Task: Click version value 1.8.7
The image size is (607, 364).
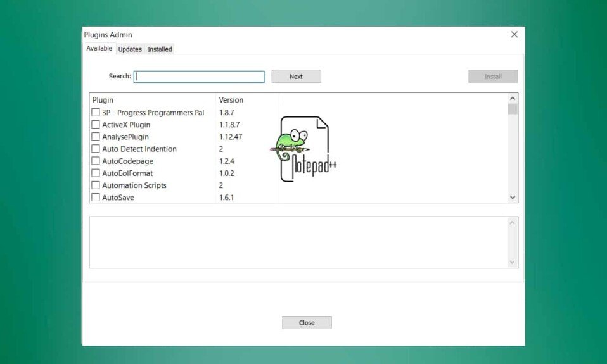Action: [226, 113]
